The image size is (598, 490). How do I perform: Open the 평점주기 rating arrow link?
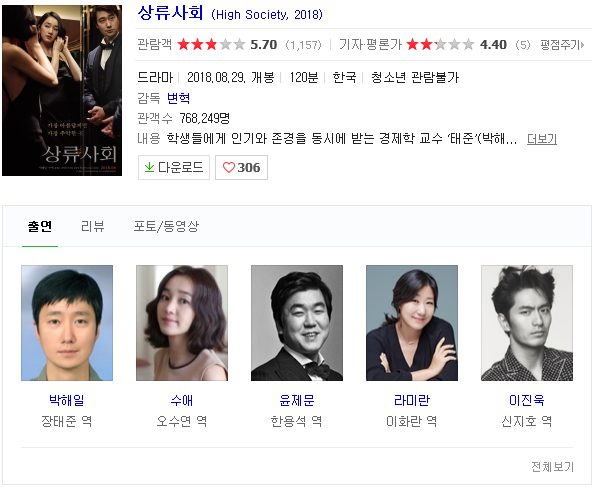(562, 45)
